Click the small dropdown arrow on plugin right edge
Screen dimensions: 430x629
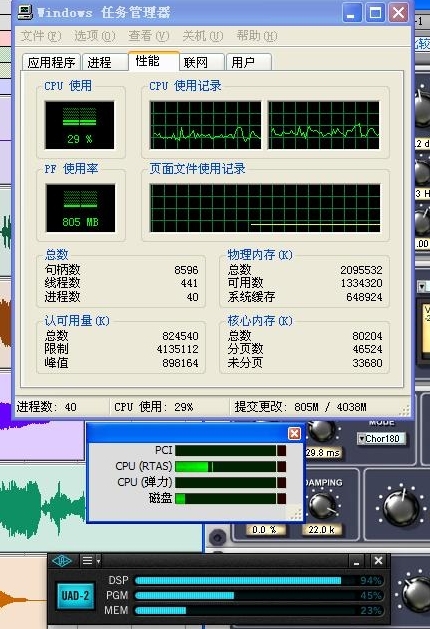pyautogui.click(x=422, y=287)
